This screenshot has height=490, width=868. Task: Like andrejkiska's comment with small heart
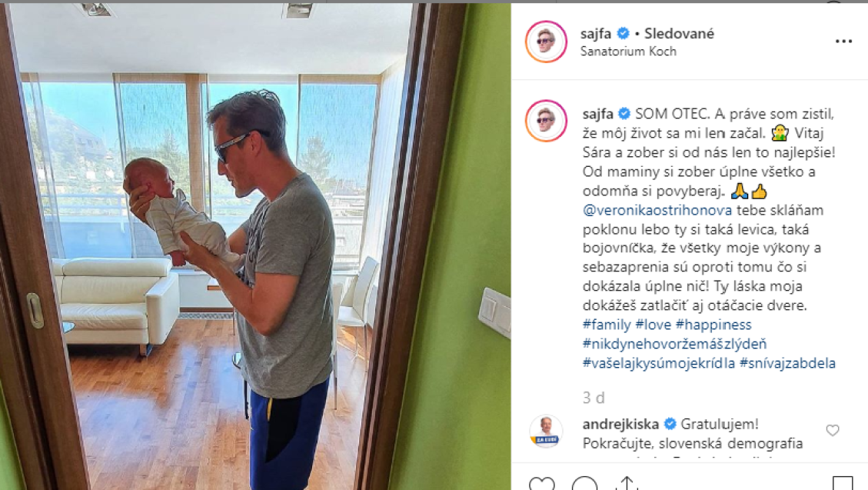(x=833, y=430)
